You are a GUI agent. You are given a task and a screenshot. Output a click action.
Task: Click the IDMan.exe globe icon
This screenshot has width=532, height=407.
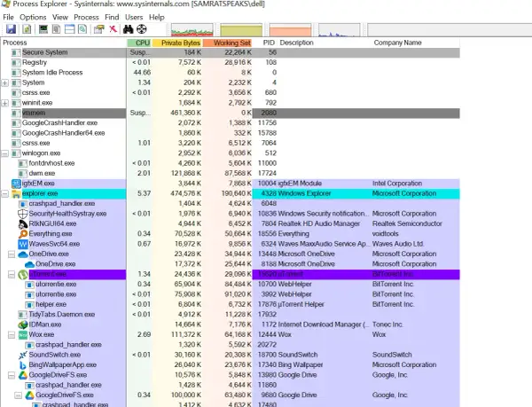(23, 325)
